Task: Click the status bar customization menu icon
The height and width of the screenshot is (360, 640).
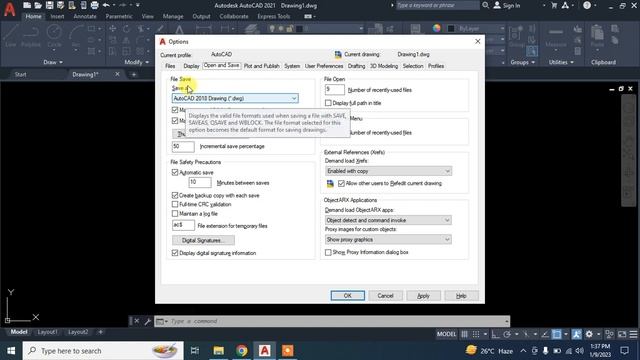Action: [x=633, y=334]
